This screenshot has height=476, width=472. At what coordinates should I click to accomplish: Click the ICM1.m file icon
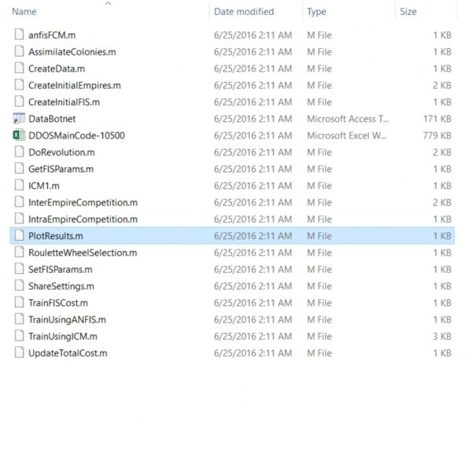pyautogui.click(x=19, y=185)
